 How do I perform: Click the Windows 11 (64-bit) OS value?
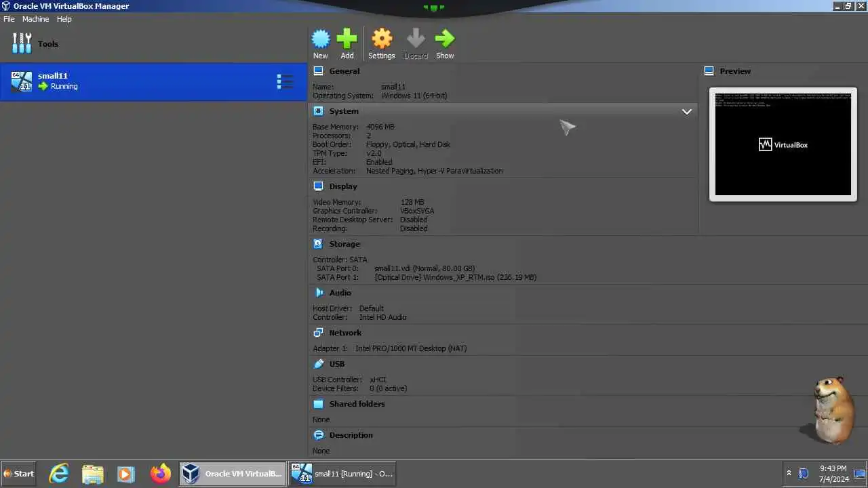click(414, 96)
